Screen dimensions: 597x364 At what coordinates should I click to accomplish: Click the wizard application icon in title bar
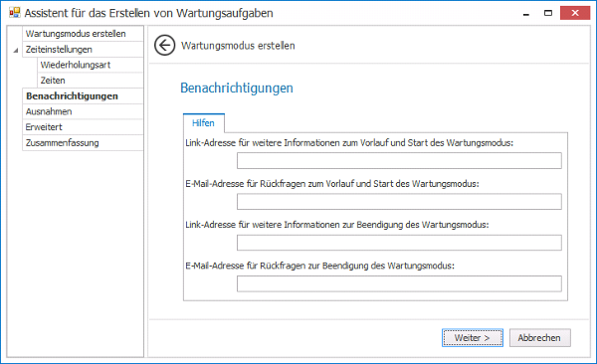click(15, 13)
